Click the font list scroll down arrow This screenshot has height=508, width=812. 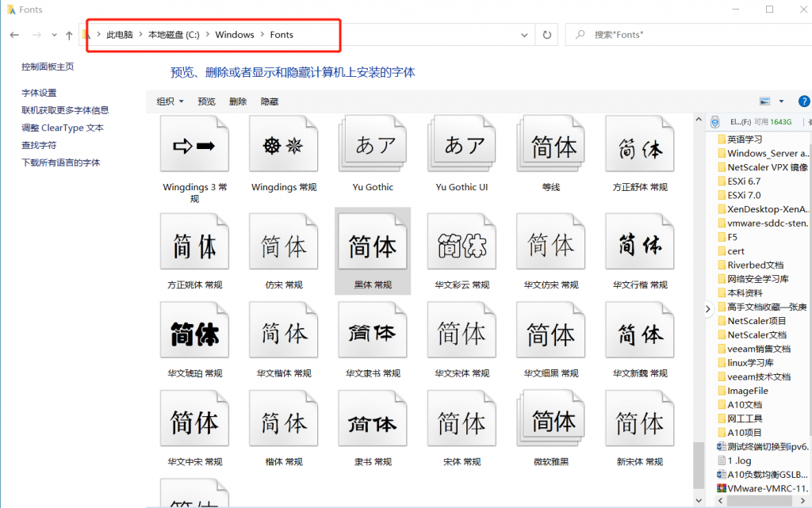point(699,500)
